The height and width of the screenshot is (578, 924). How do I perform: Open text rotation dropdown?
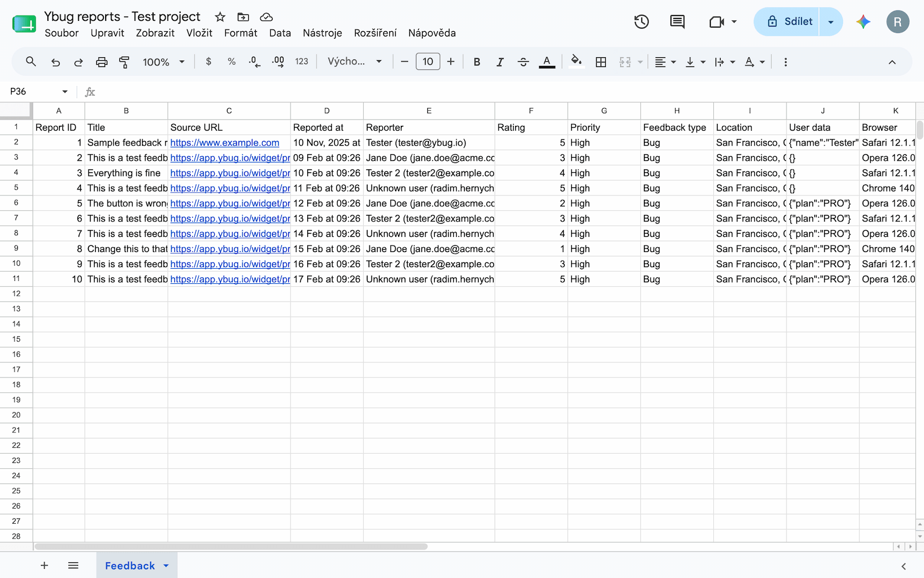click(755, 62)
